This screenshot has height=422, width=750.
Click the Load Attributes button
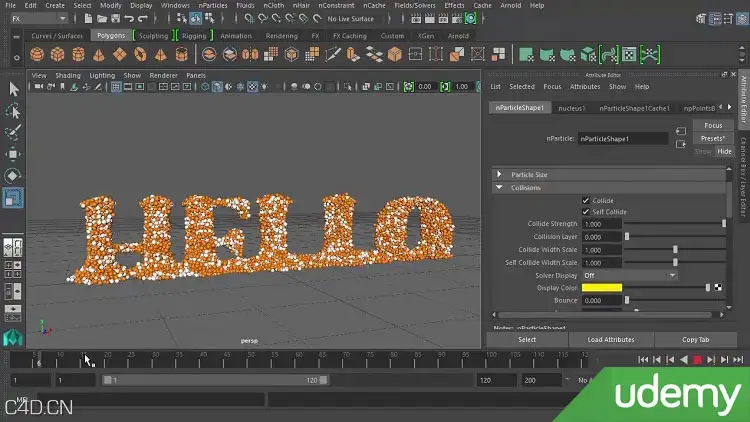611,339
